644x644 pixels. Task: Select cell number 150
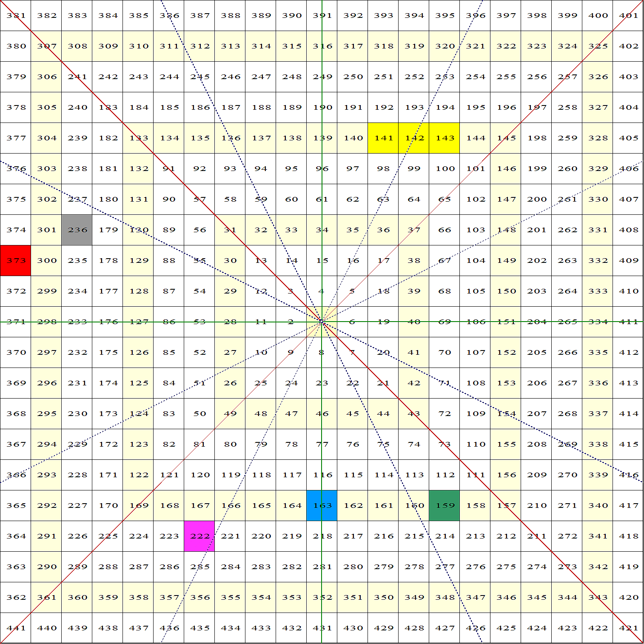(x=505, y=291)
